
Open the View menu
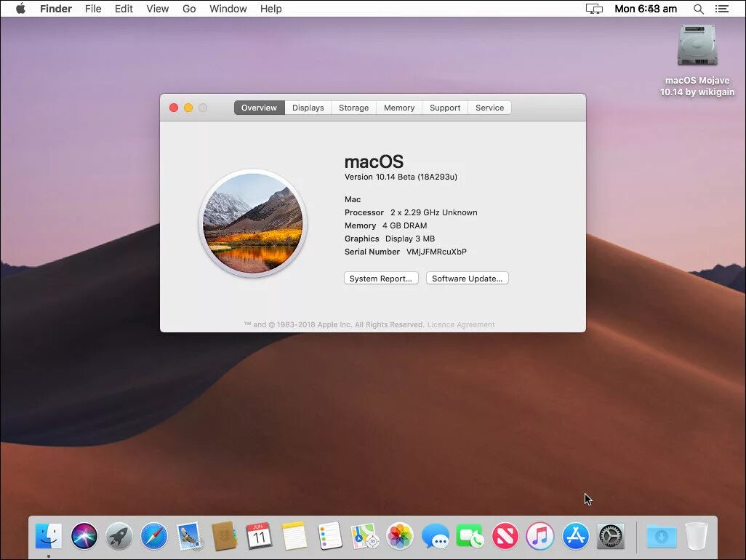pos(158,9)
